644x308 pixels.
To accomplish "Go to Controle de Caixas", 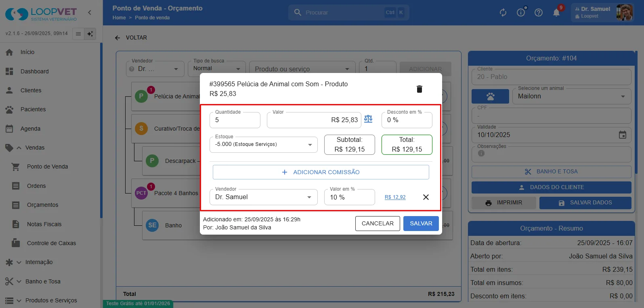I will [x=51, y=243].
